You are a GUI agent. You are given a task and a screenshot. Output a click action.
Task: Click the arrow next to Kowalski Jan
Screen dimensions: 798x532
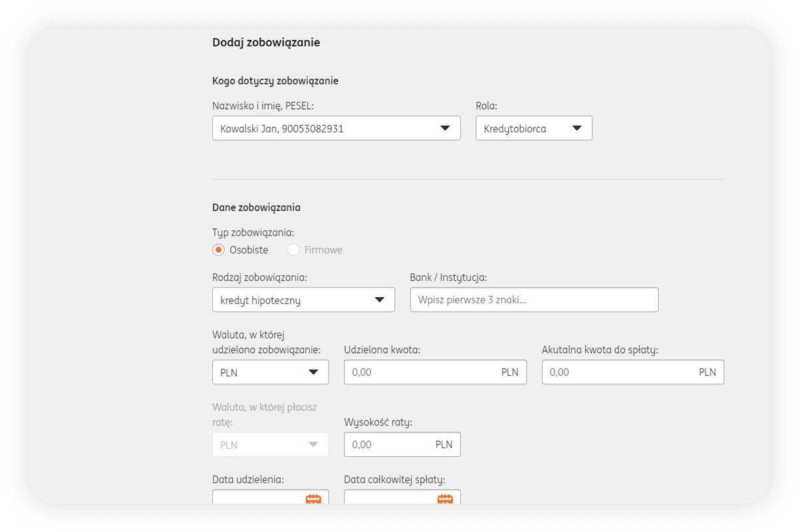point(446,128)
